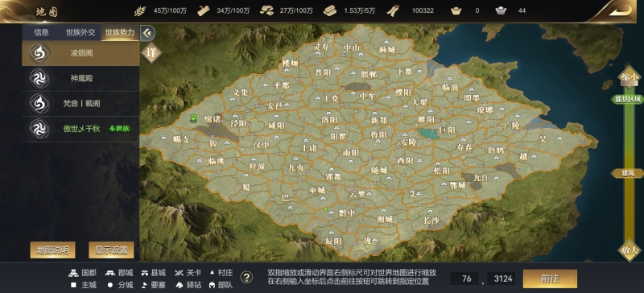Click the 前往 go button

(x=550, y=279)
